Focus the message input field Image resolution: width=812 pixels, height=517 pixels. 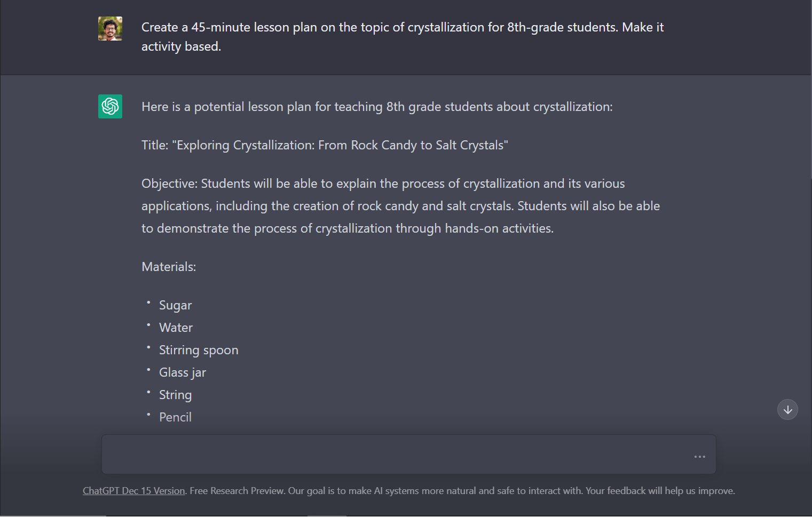tap(395, 455)
